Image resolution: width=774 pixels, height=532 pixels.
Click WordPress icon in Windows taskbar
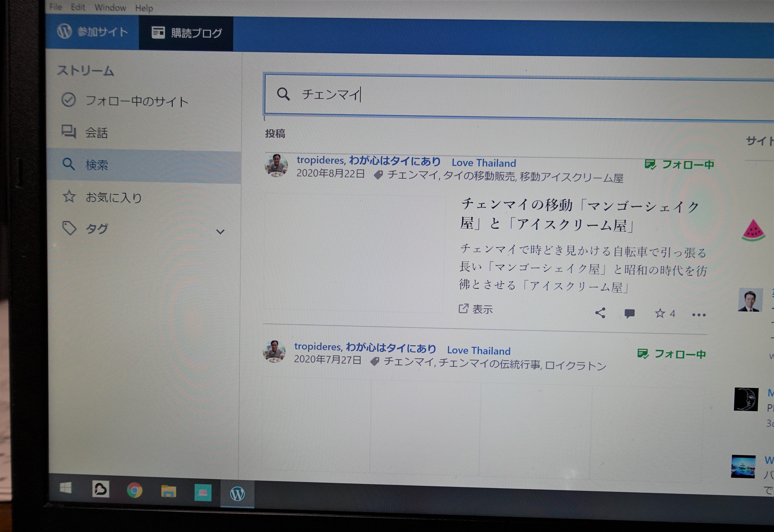tap(237, 493)
